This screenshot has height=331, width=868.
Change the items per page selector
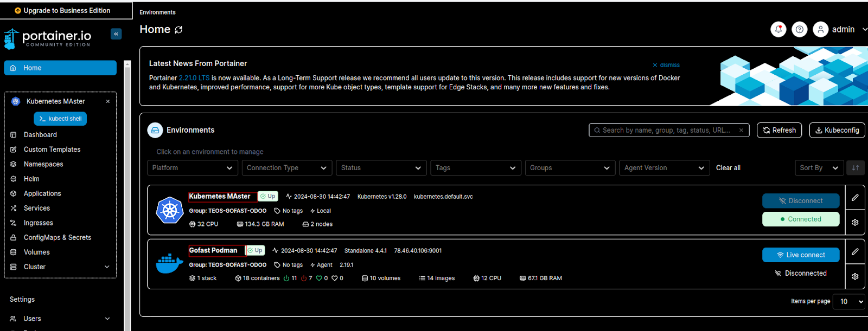point(849,302)
